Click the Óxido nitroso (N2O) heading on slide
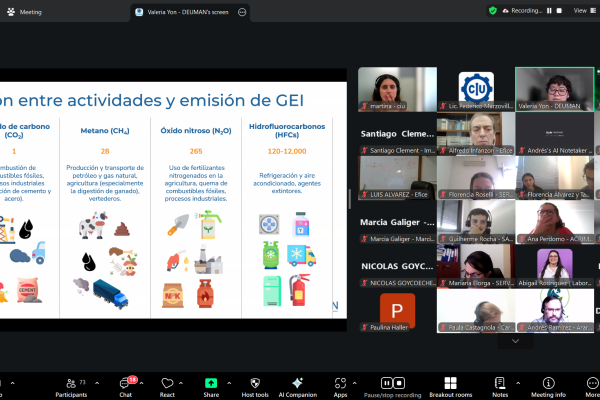Viewport: 600px width, 400px height. (x=196, y=131)
